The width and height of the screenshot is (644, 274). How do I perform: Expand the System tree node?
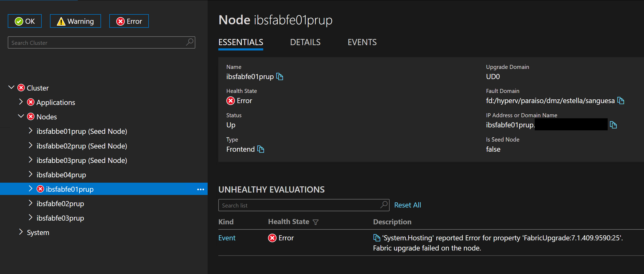click(21, 232)
